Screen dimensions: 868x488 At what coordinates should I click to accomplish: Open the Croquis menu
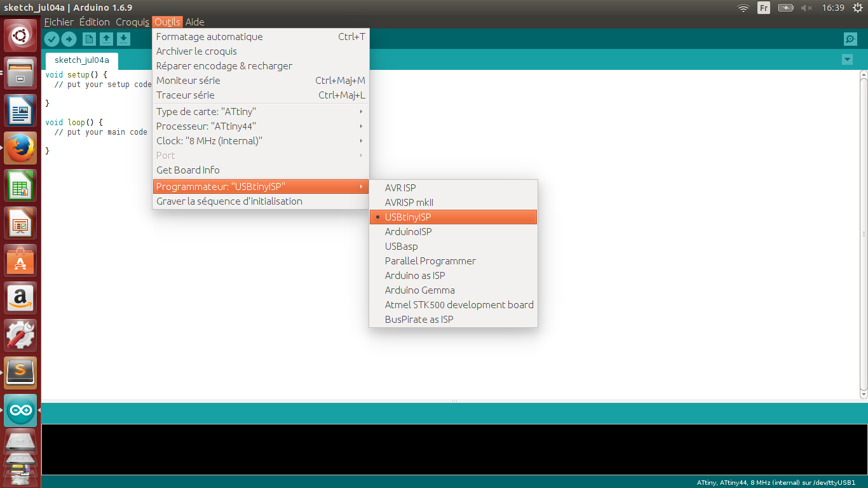click(132, 22)
